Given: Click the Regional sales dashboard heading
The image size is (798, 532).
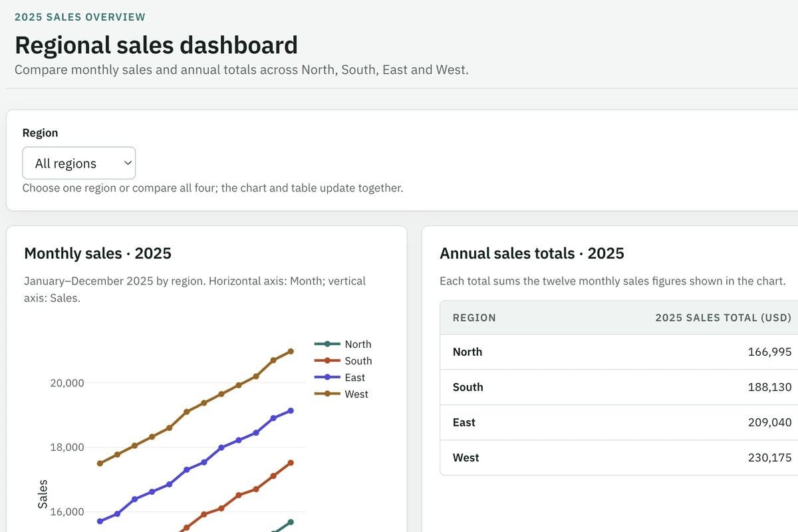Looking at the screenshot, I should pyautogui.click(x=156, y=45).
